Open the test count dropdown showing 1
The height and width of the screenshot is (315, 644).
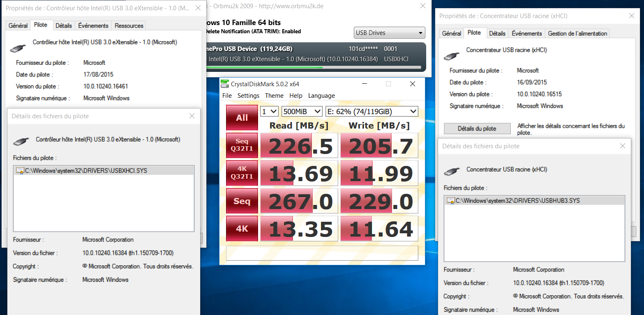(x=270, y=111)
